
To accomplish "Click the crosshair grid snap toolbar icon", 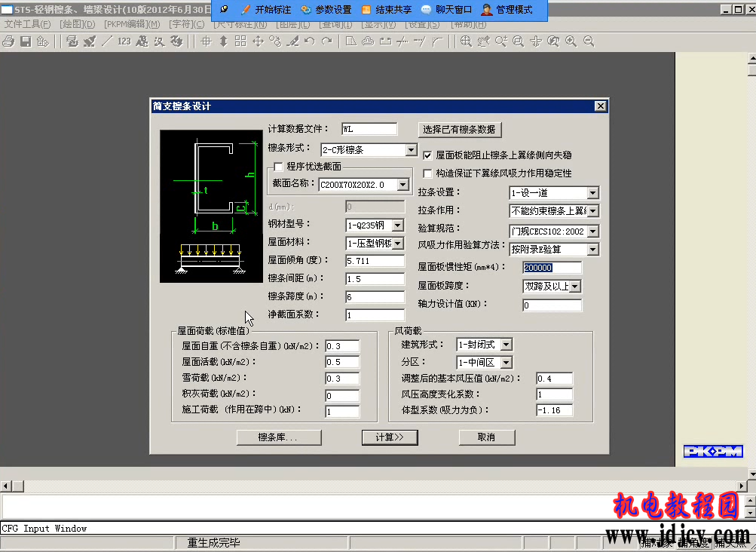I will (x=206, y=41).
